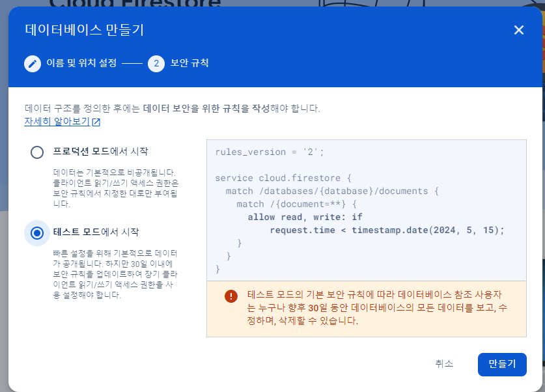Click the 데이터베이스 만들기 dialog title
This screenshot has width=545, height=392.
[85, 30]
